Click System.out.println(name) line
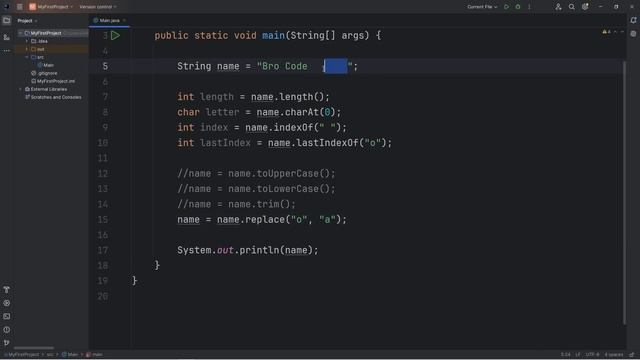 pyautogui.click(x=247, y=250)
